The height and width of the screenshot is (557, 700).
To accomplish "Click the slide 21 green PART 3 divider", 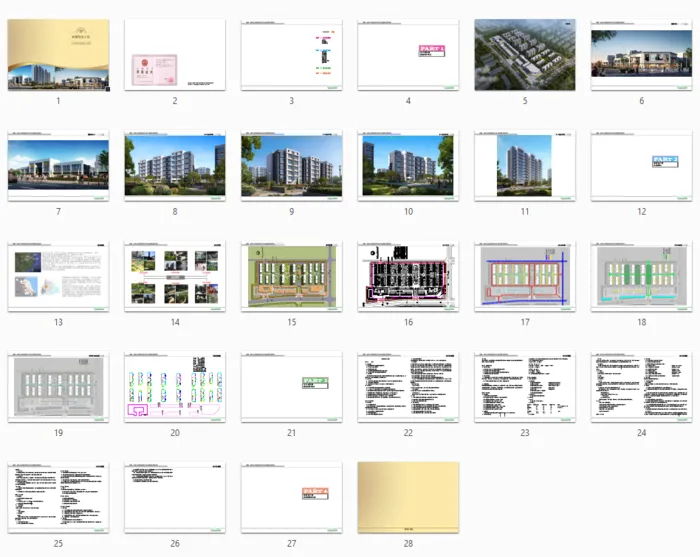I will pyautogui.click(x=291, y=387).
